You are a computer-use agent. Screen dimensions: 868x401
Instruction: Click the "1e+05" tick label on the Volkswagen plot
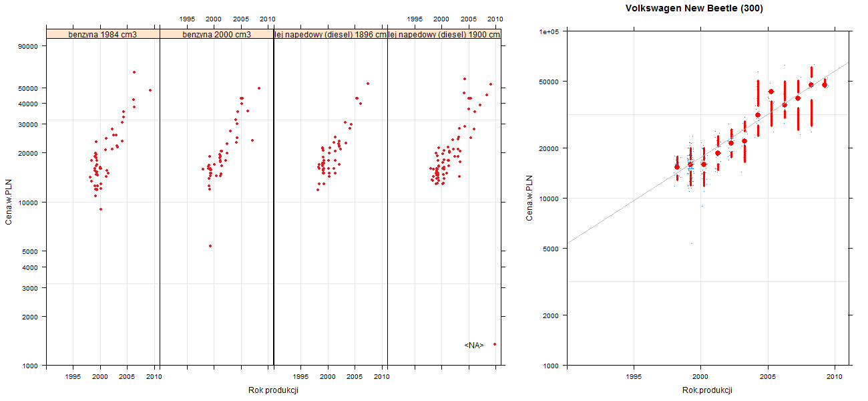click(550, 31)
